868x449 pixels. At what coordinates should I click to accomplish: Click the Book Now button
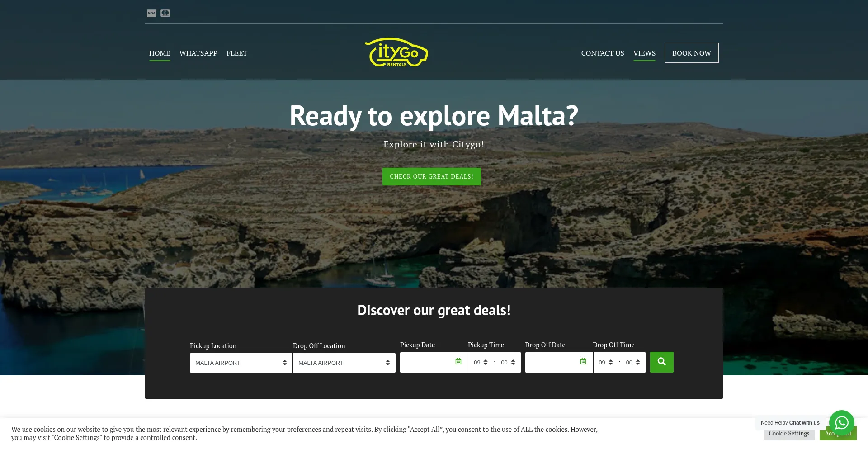click(x=691, y=53)
